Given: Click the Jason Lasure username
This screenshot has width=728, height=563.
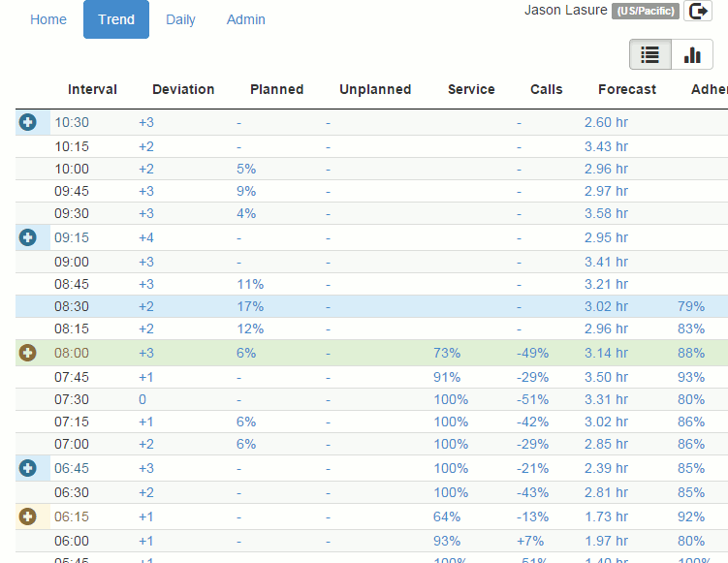Looking at the screenshot, I should click(x=566, y=10).
